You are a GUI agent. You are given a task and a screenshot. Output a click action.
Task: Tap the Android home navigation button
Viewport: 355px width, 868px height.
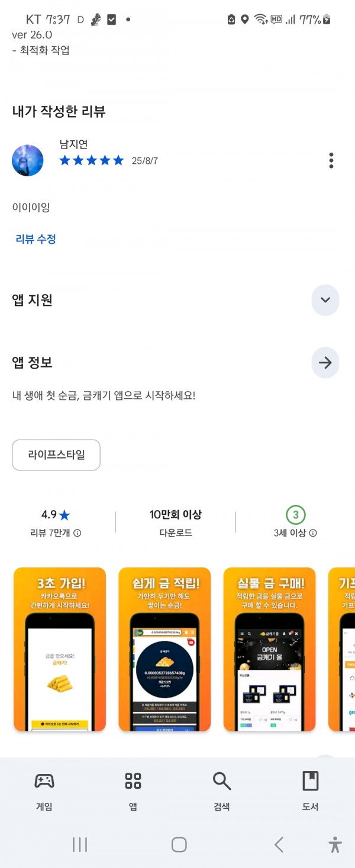coord(179,844)
